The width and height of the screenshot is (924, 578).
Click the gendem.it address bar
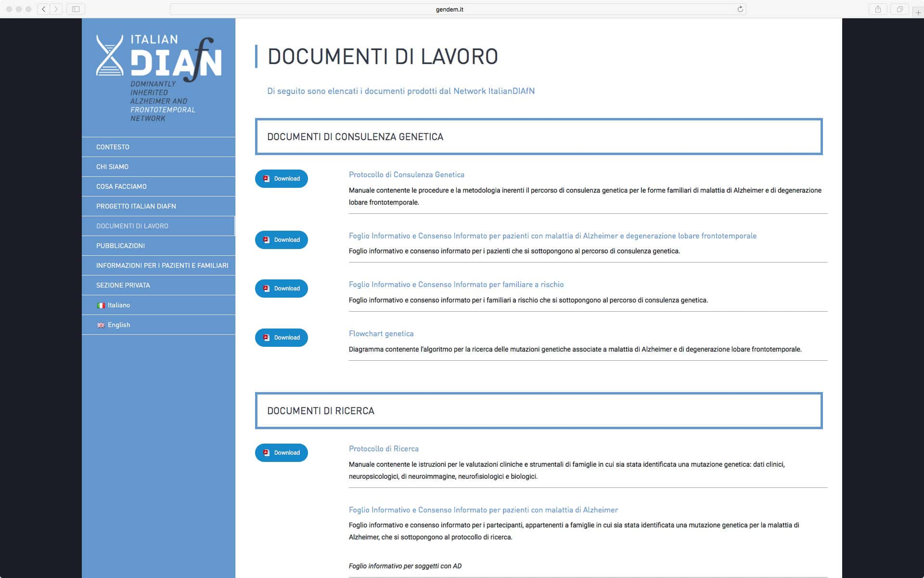[x=458, y=9]
